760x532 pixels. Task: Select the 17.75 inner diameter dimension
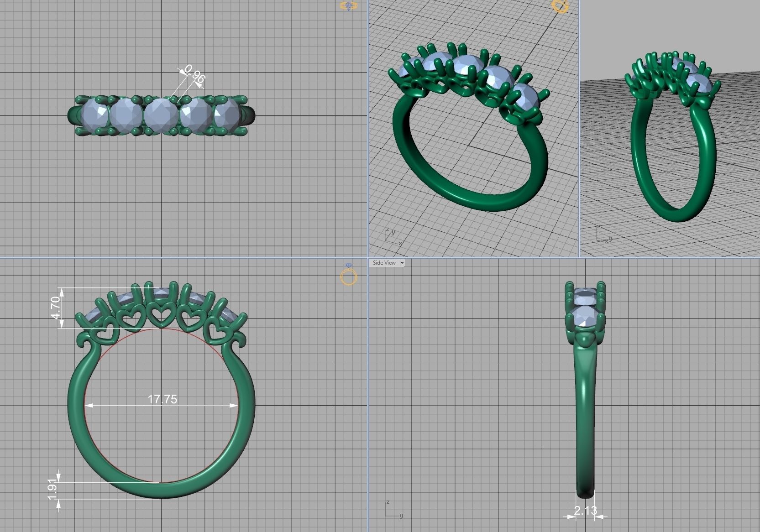point(162,399)
